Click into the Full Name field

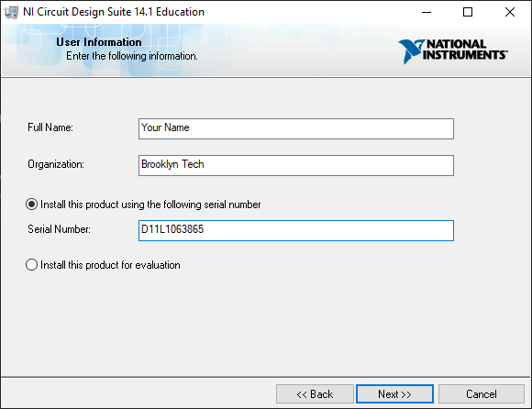(x=296, y=128)
